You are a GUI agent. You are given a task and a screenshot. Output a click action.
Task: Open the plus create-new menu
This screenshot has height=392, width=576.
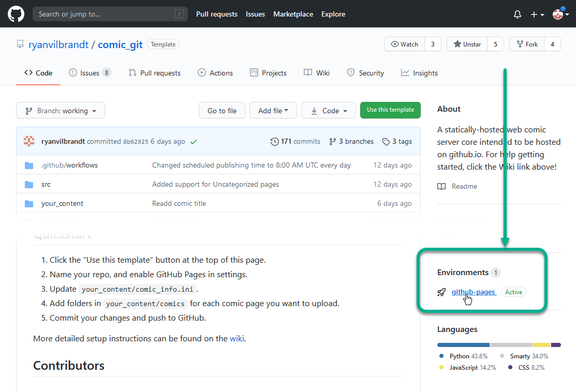[537, 14]
